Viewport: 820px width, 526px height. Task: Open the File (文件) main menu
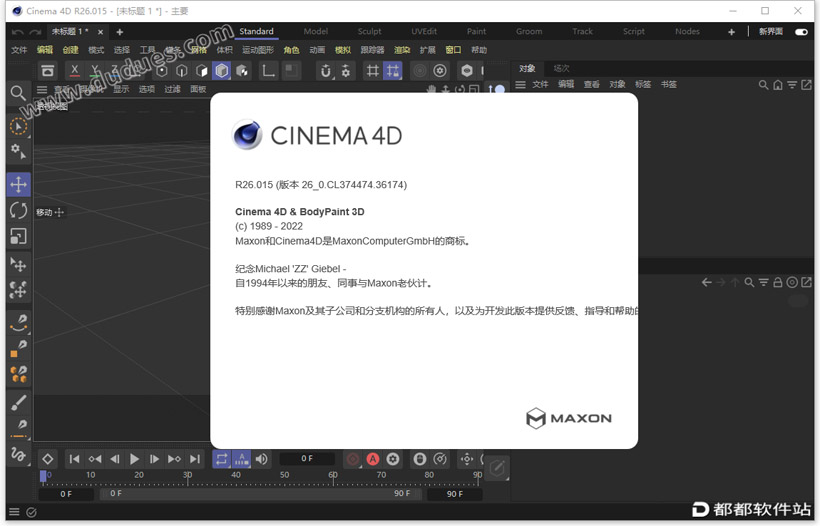click(19, 50)
